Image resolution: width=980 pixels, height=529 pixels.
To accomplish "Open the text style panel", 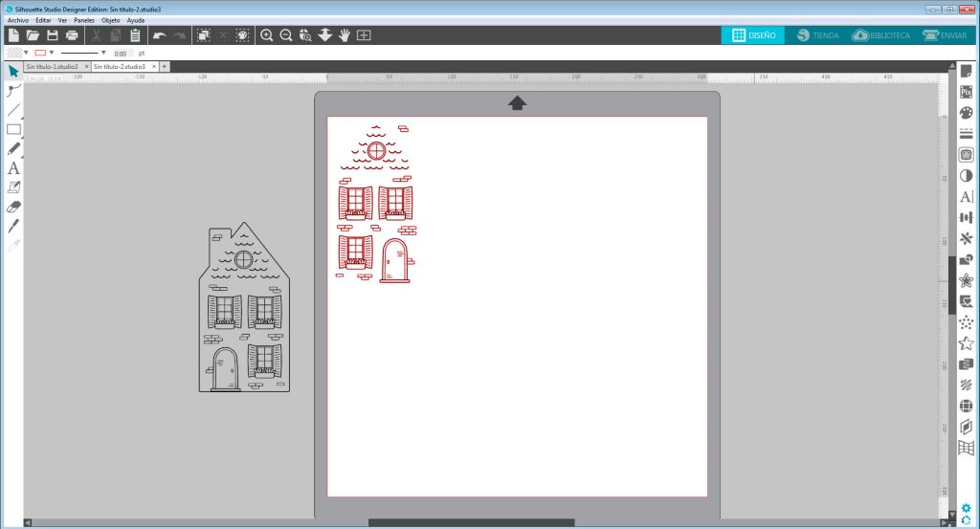I will pyautogui.click(x=967, y=196).
